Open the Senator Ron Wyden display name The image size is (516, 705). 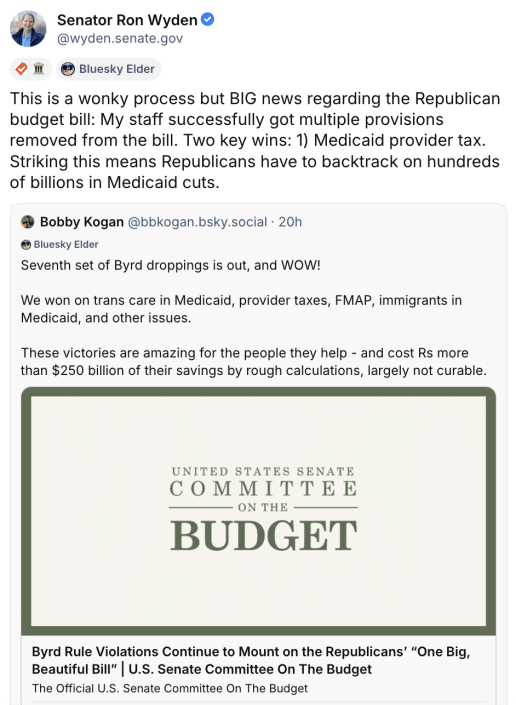pos(127,20)
